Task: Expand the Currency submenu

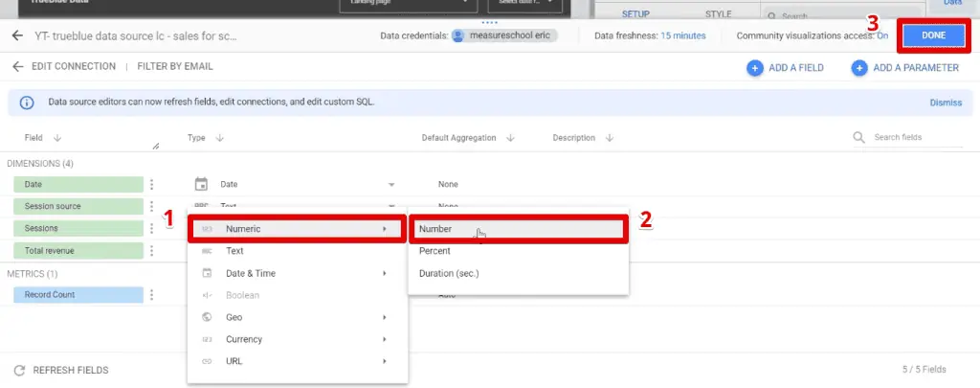Action: [298, 339]
